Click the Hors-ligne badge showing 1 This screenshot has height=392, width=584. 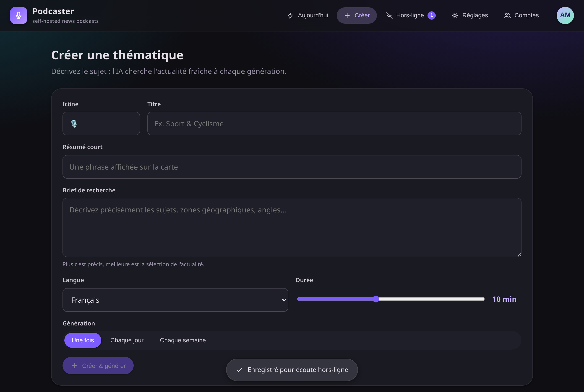(431, 15)
